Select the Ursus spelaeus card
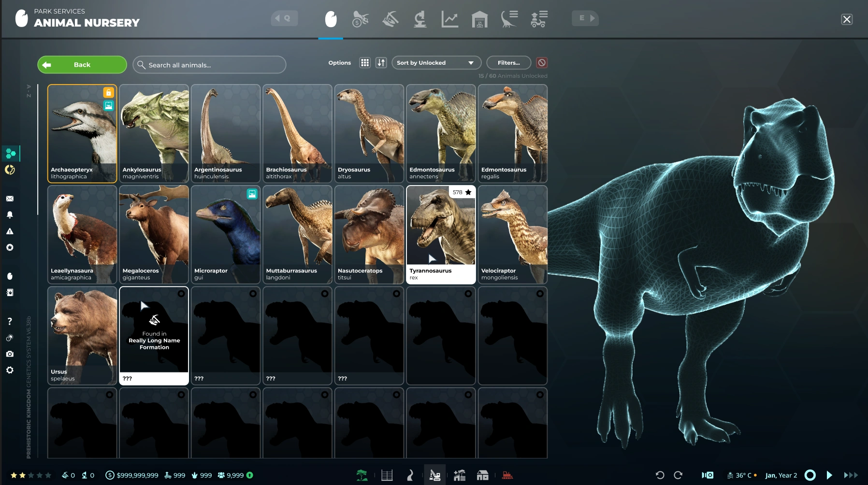Image resolution: width=868 pixels, height=485 pixels. [x=82, y=336]
